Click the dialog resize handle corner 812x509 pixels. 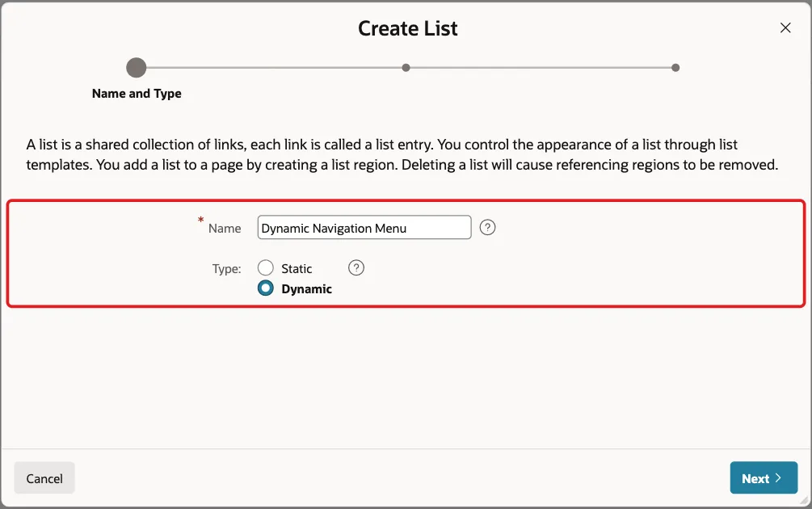(x=804, y=501)
